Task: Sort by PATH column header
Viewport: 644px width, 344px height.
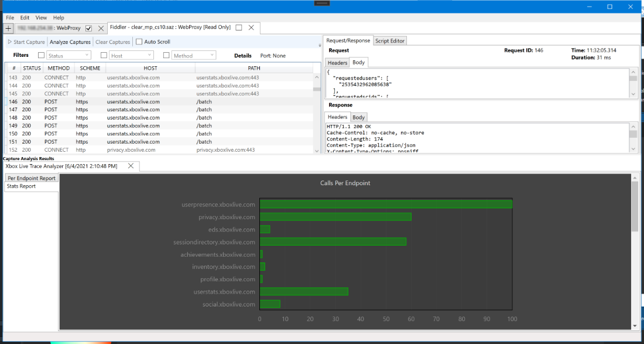Action: (x=254, y=68)
